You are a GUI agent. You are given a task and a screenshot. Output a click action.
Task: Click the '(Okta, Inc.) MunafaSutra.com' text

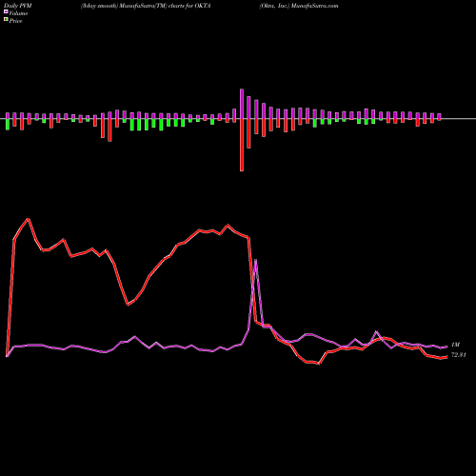(299, 6)
